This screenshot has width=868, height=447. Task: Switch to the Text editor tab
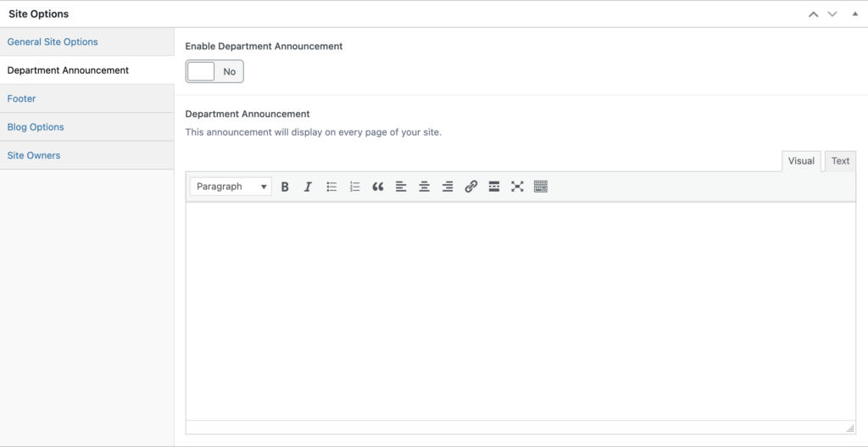pos(840,161)
